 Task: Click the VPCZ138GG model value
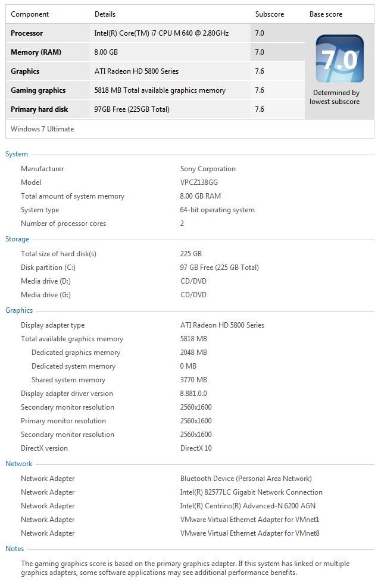click(x=199, y=183)
